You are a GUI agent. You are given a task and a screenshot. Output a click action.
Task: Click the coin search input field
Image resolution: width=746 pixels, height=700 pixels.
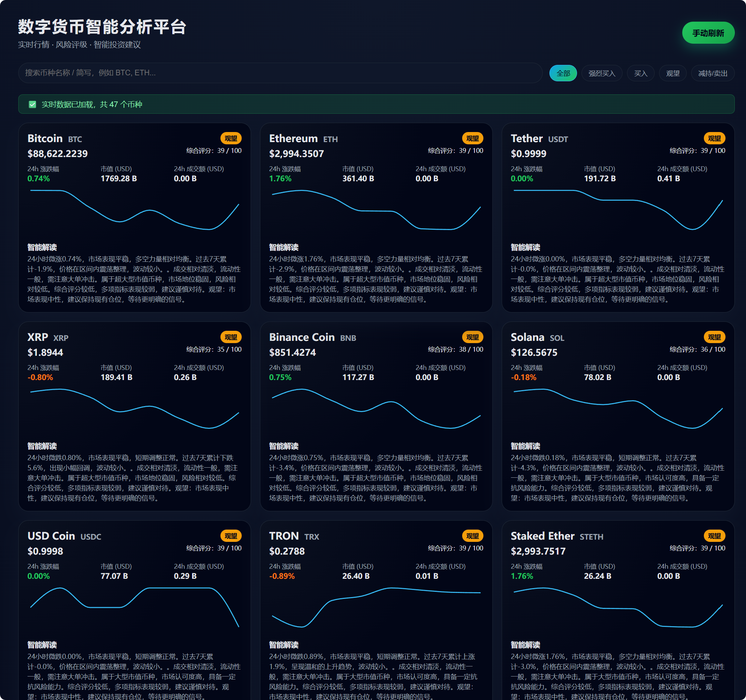point(280,73)
